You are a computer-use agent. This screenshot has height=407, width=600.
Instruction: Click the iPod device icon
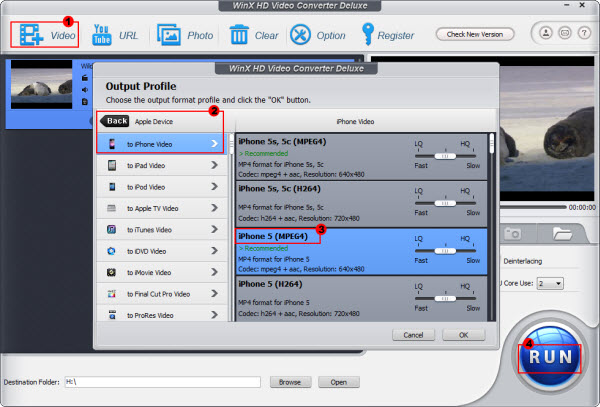pos(112,187)
